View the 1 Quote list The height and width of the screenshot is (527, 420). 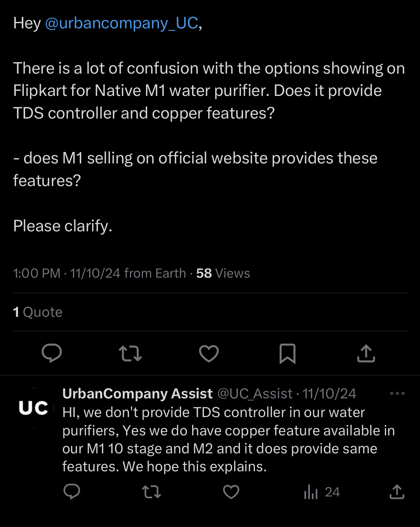[x=38, y=312]
